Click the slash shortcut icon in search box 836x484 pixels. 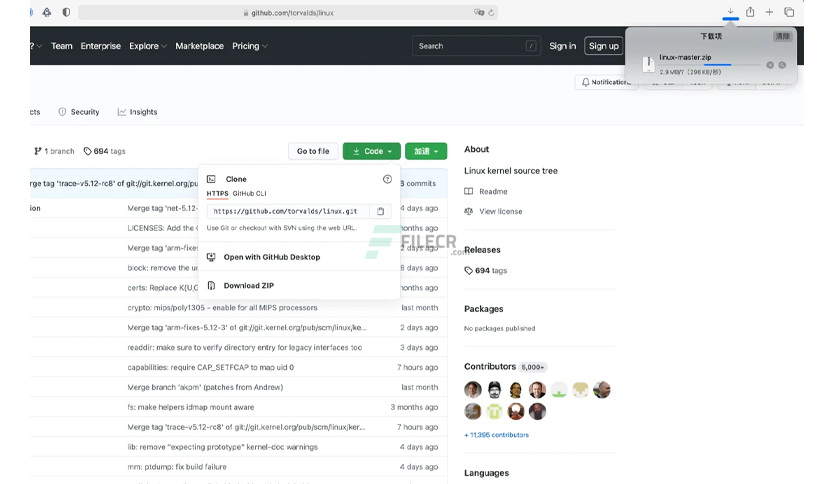[x=530, y=46]
